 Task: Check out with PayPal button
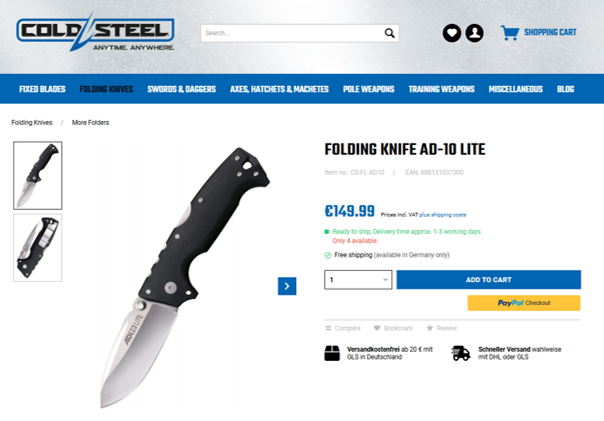(524, 303)
